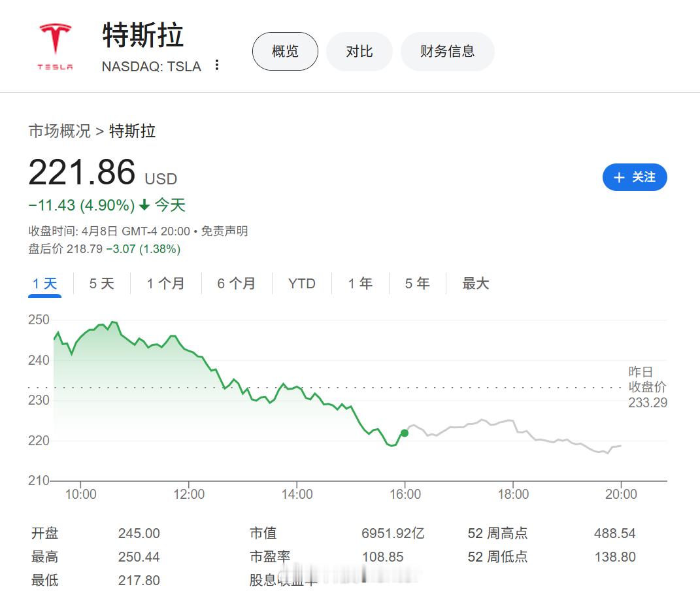This screenshot has height=591, width=700.
Task: Select the 5 年 time range
Action: 418,284
